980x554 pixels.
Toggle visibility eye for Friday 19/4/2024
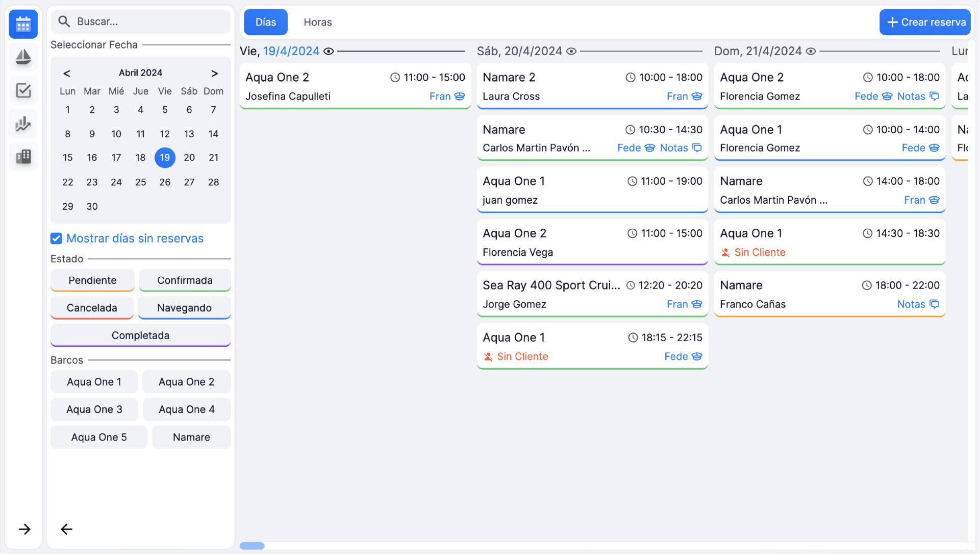[x=329, y=51]
